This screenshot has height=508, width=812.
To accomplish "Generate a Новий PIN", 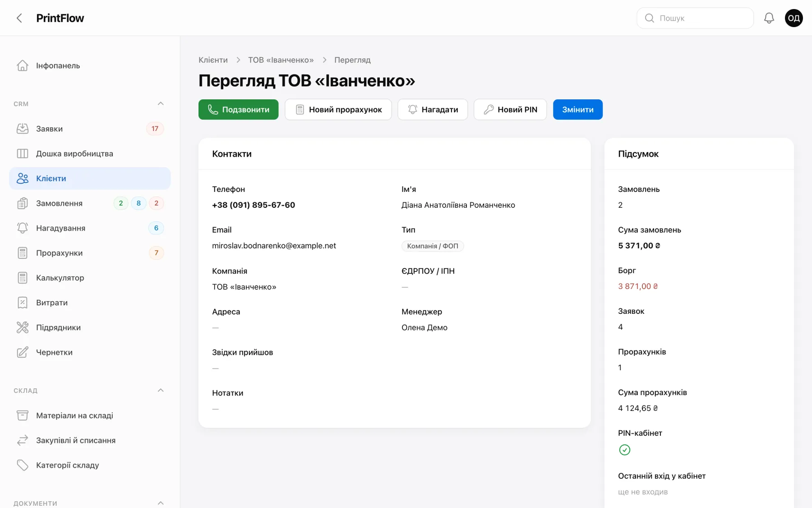I will coord(510,109).
